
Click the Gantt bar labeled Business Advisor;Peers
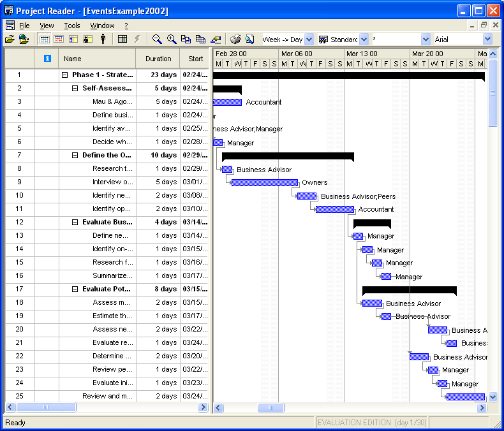(x=307, y=196)
